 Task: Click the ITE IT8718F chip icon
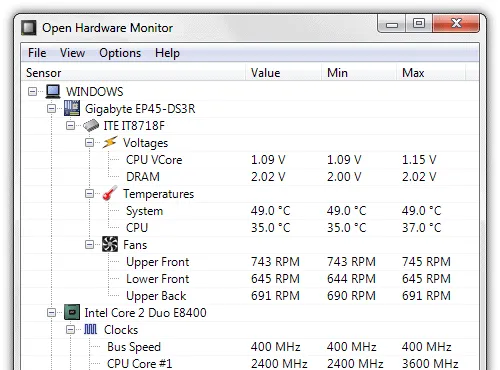[91, 125]
